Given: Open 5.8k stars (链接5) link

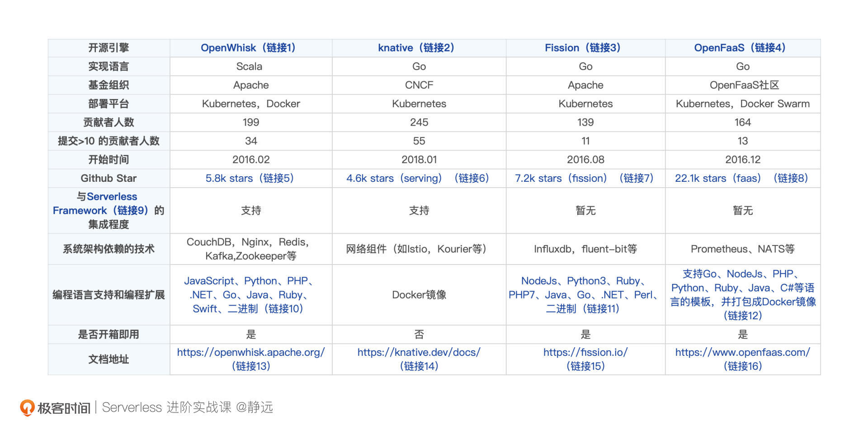Looking at the screenshot, I should tap(250, 178).
